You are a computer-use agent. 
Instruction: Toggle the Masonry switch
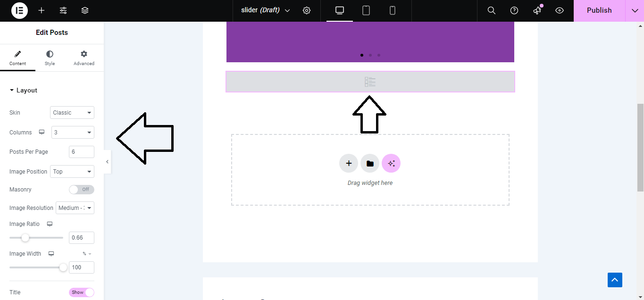[x=81, y=190]
